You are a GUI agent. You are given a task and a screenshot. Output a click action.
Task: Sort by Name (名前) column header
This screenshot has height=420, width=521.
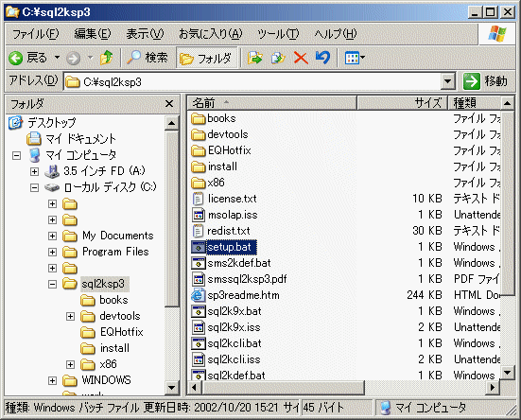(x=271, y=103)
